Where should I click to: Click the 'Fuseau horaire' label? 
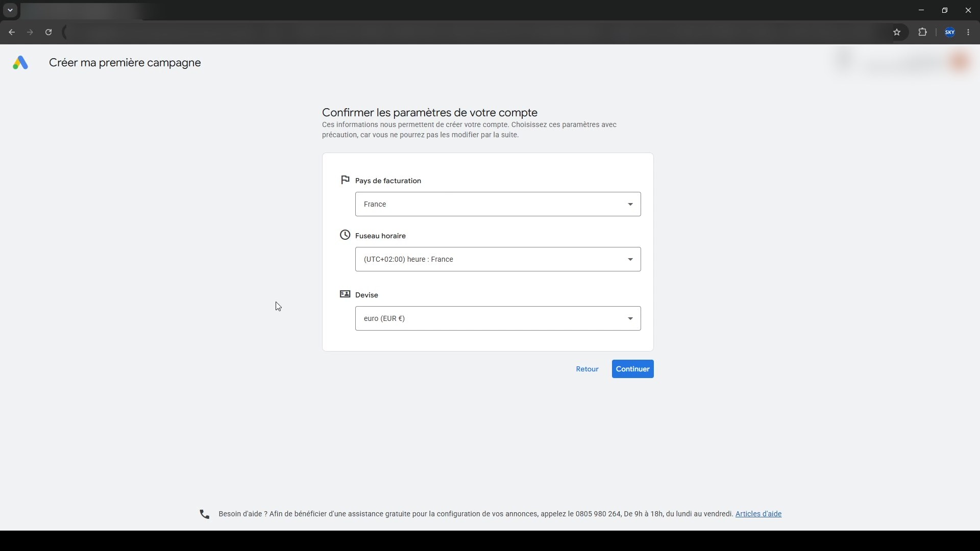380,236
